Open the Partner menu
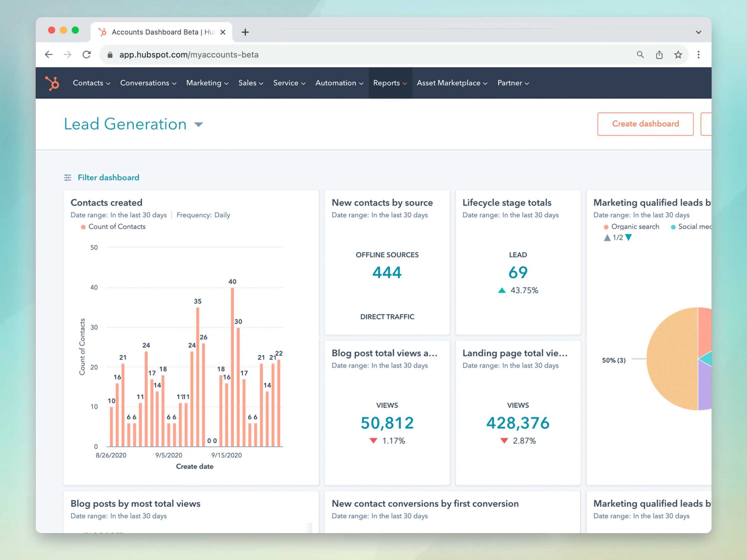The width and height of the screenshot is (747, 560). (513, 83)
